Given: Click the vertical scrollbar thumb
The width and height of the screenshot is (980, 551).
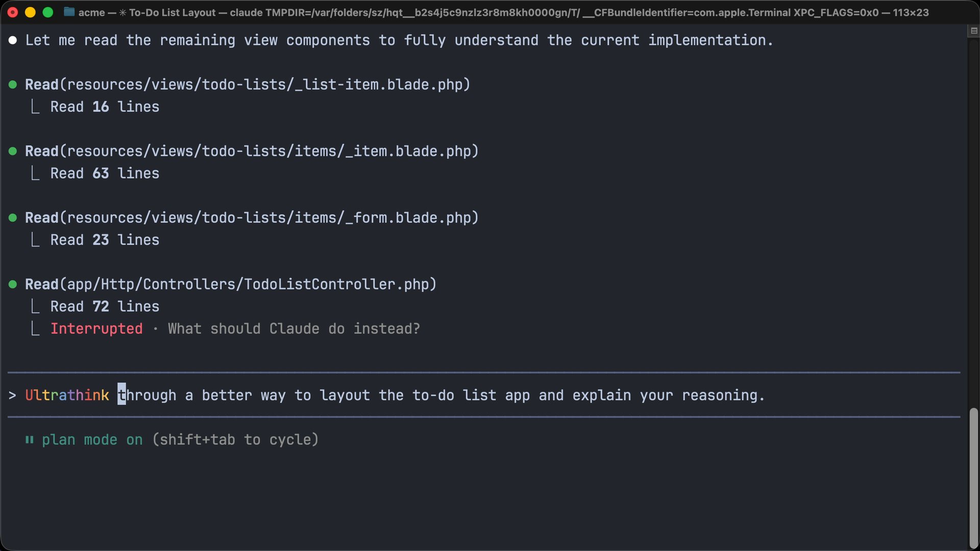Looking at the screenshot, I should coord(973,477).
